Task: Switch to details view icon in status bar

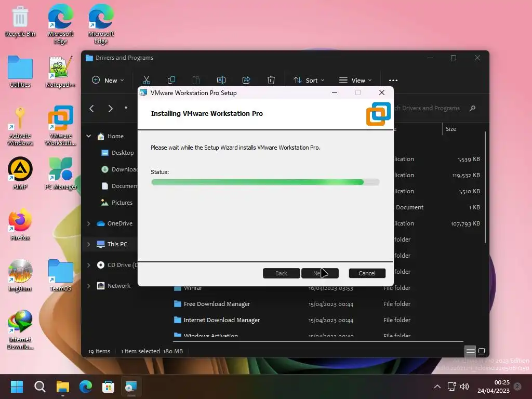Action: (470, 351)
